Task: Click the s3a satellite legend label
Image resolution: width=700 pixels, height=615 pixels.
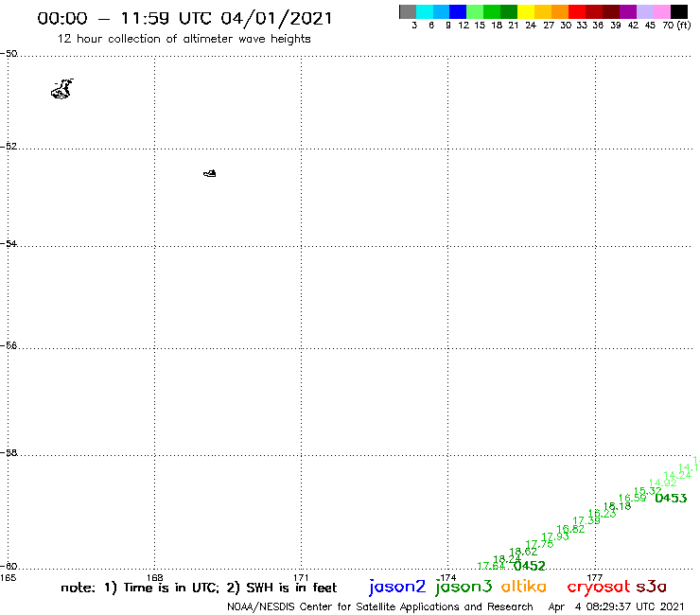Action: pos(651,587)
